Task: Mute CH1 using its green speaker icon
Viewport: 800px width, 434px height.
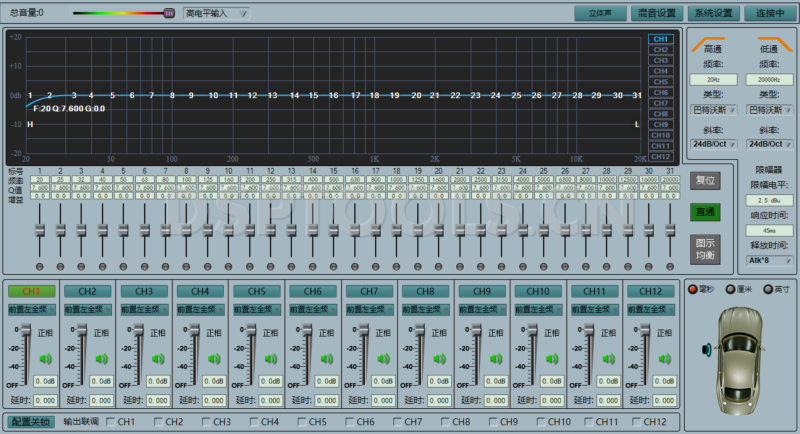Action: click(x=45, y=359)
